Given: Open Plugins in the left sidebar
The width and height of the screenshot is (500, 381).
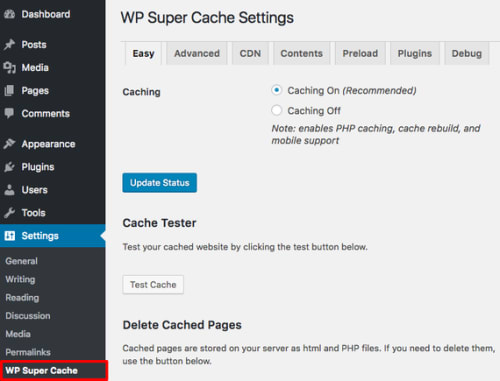Looking at the screenshot, I should click(53, 167).
